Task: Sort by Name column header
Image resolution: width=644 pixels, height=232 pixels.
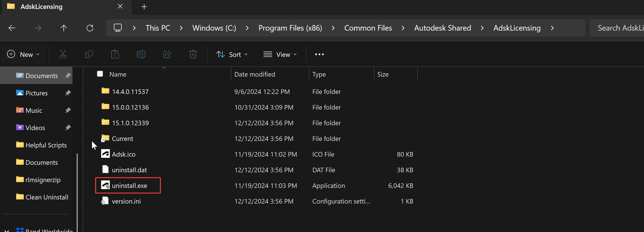Action: [x=118, y=74]
